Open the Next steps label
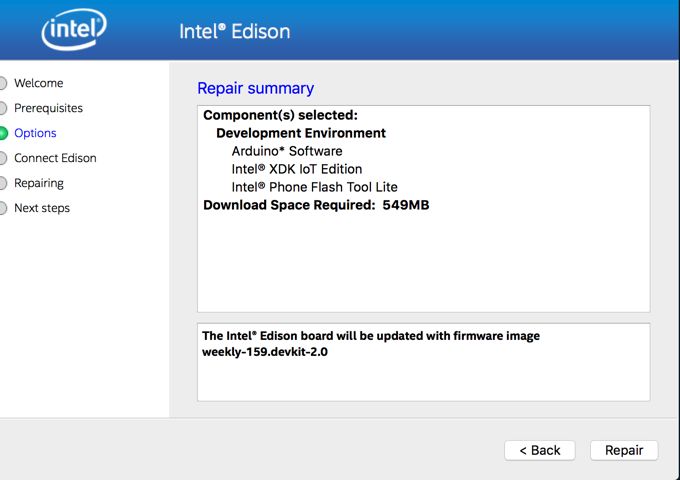 42,208
